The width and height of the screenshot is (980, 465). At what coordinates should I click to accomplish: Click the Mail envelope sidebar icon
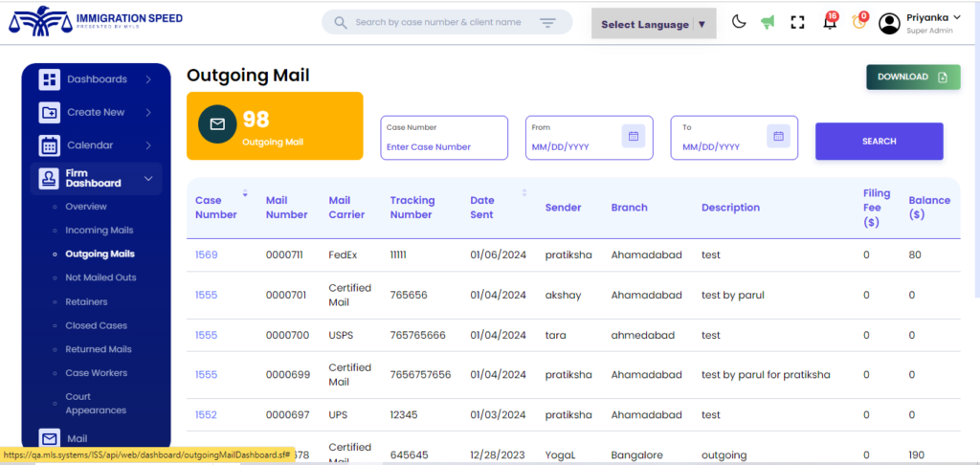[50, 439]
